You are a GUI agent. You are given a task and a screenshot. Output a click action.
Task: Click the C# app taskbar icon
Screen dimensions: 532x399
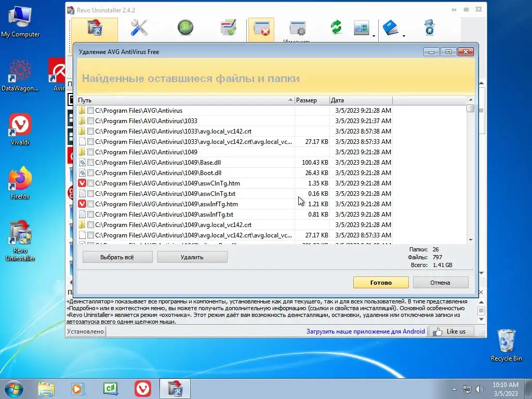[x=111, y=389]
